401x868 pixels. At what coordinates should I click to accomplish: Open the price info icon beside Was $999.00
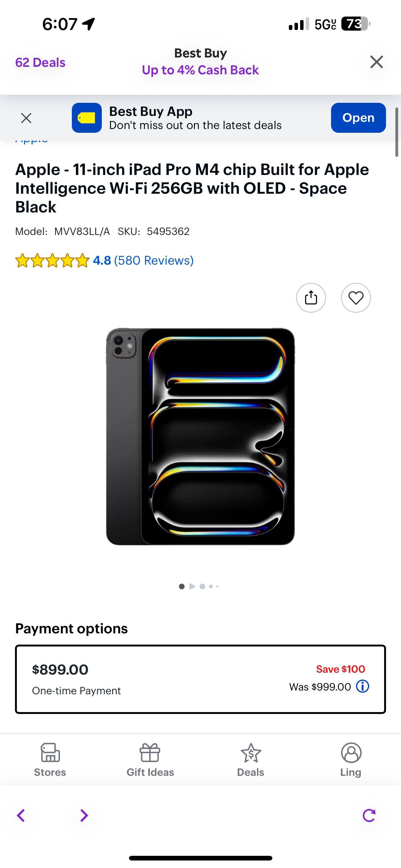click(x=362, y=686)
